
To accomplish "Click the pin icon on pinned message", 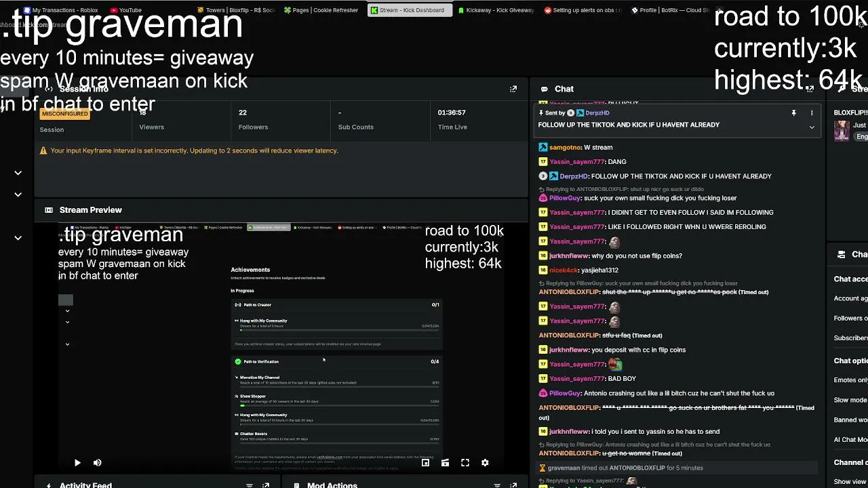I will pyautogui.click(x=793, y=113).
